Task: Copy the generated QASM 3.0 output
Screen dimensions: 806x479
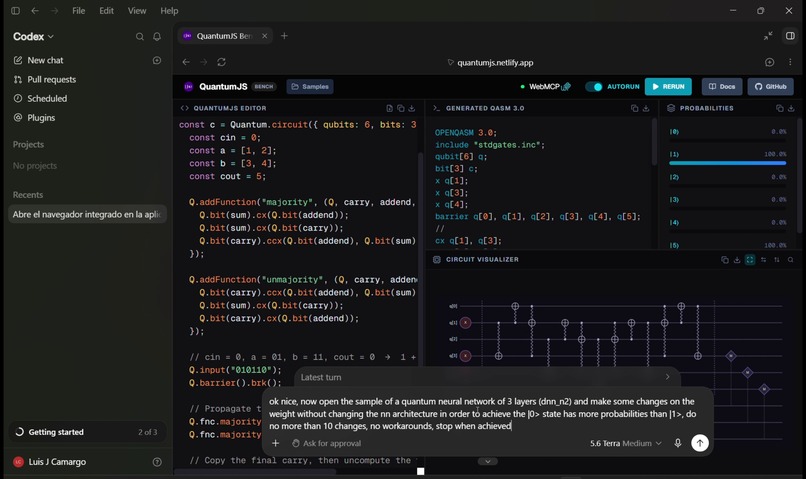Action: (634, 108)
